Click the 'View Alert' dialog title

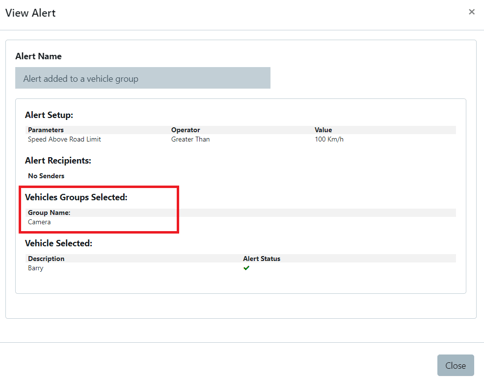pos(30,13)
